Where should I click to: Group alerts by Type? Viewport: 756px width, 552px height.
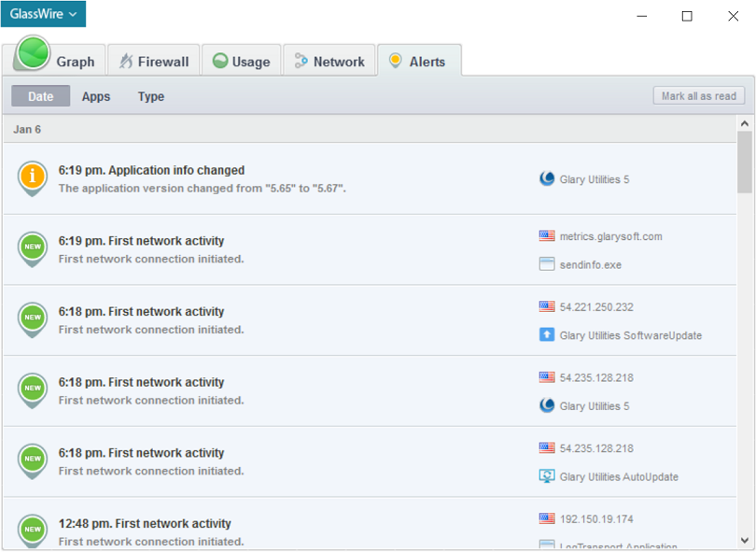point(151,96)
